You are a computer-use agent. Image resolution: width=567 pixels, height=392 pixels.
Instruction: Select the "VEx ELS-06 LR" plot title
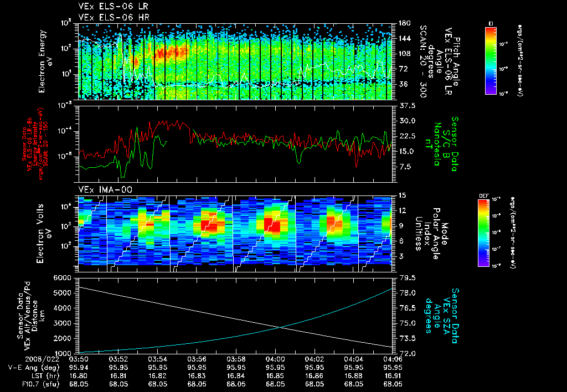113,7
